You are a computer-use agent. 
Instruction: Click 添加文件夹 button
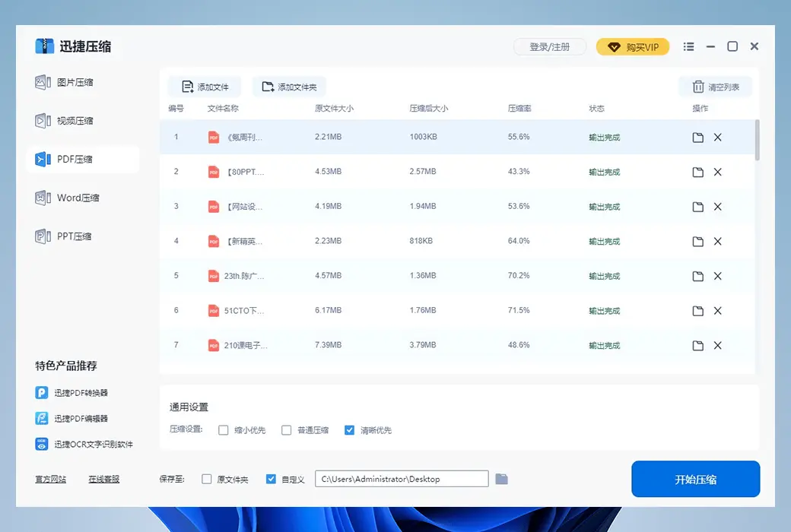click(289, 87)
